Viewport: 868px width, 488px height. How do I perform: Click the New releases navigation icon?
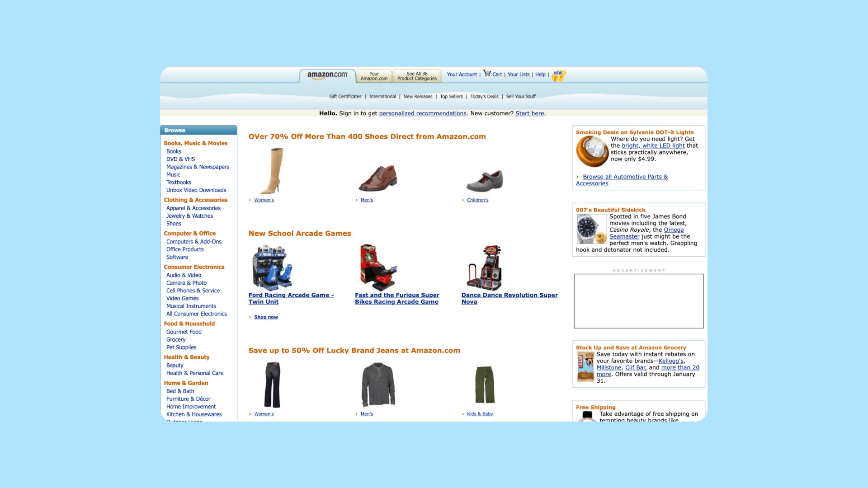[418, 97]
